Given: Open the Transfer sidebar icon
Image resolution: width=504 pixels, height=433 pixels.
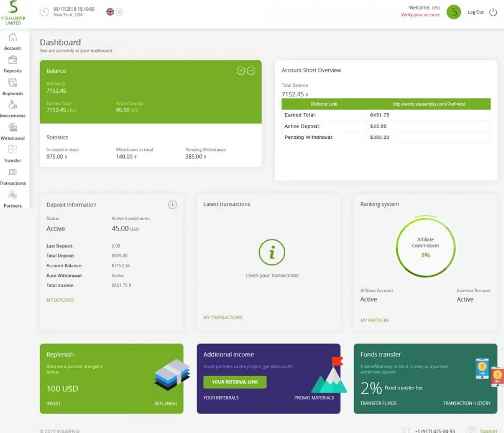Looking at the screenshot, I should pyautogui.click(x=12, y=149).
